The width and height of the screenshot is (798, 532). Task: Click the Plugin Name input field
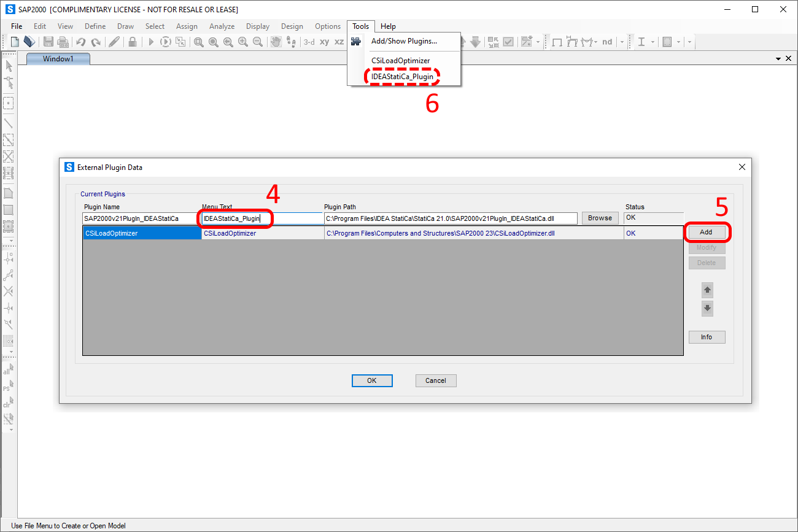click(x=142, y=218)
